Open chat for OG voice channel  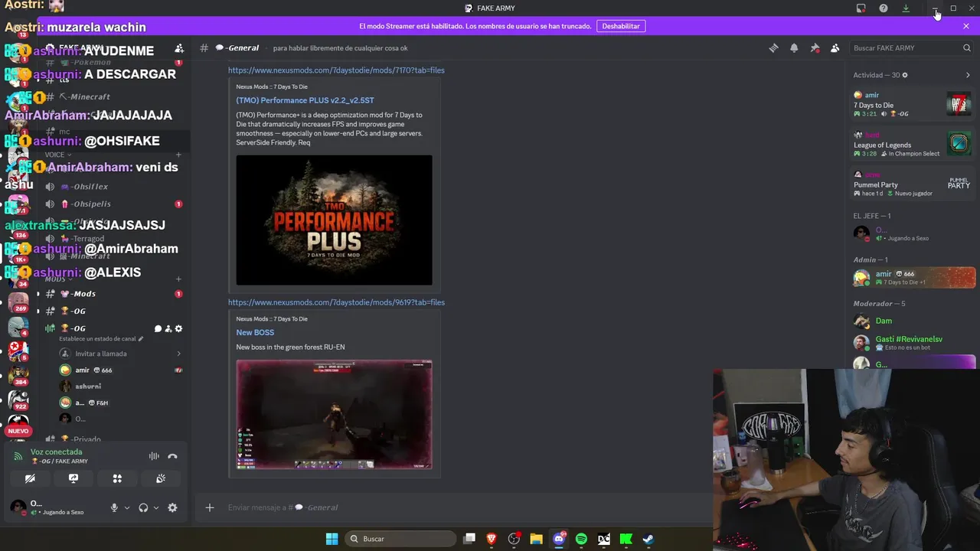[158, 329]
